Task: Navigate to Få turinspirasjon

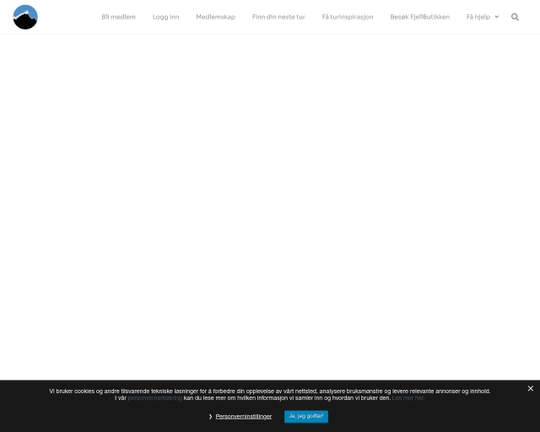Action: [347, 17]
